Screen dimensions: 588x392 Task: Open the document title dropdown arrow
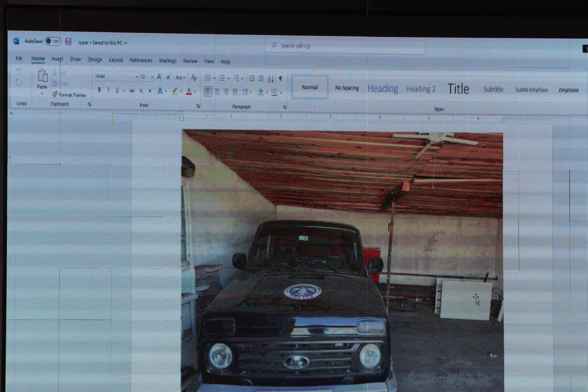click(126, 43)
